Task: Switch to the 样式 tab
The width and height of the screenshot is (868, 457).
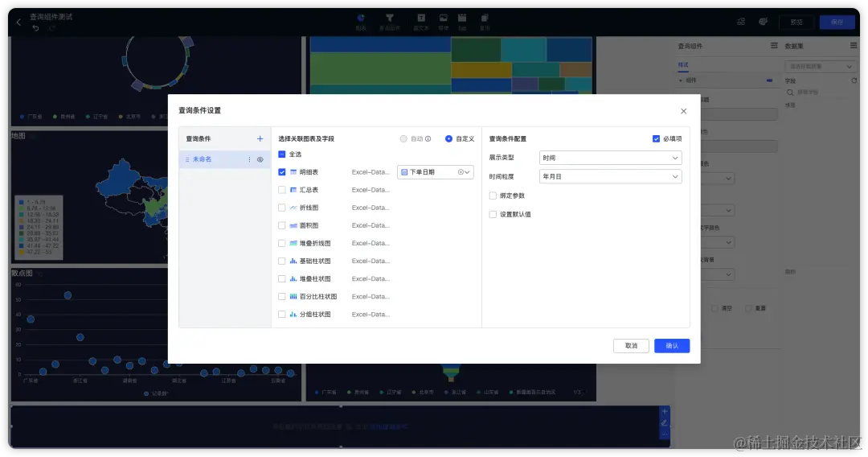Action: tap(683, 65)
